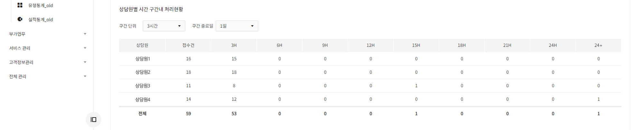Expand the 부가업무 menu section

coord(48,34)
